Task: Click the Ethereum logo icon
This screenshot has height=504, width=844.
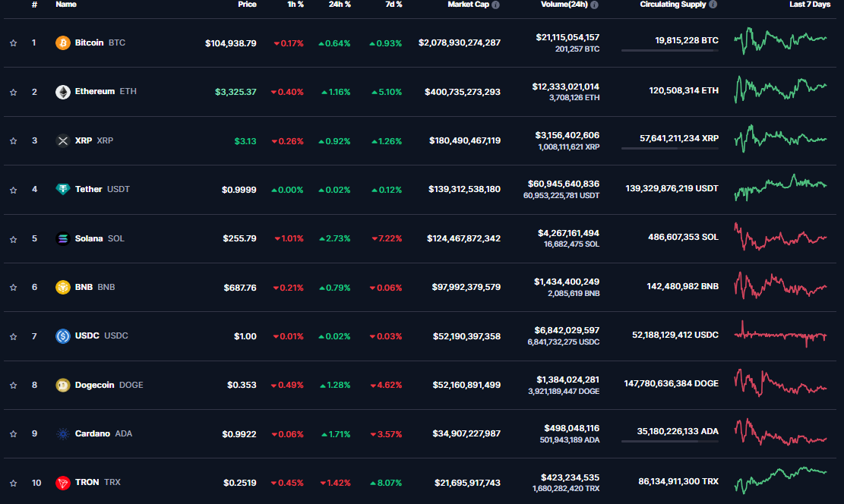Action: [x=63, y=92]
